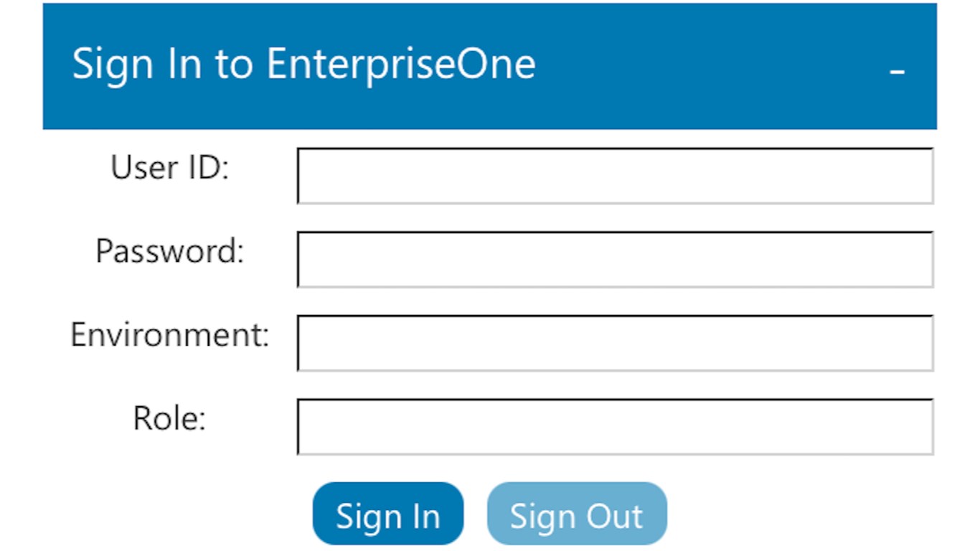Click the "Environment:" label

(x=170, y=335)
